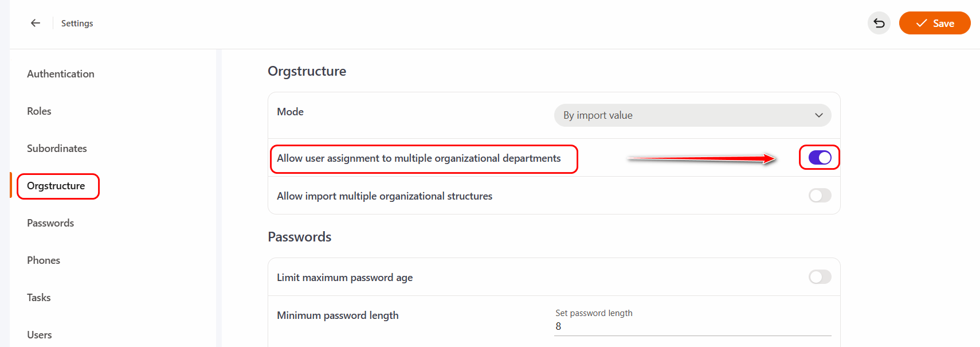
Task: Select Orgstructure sidebar item
Action: 56,186
